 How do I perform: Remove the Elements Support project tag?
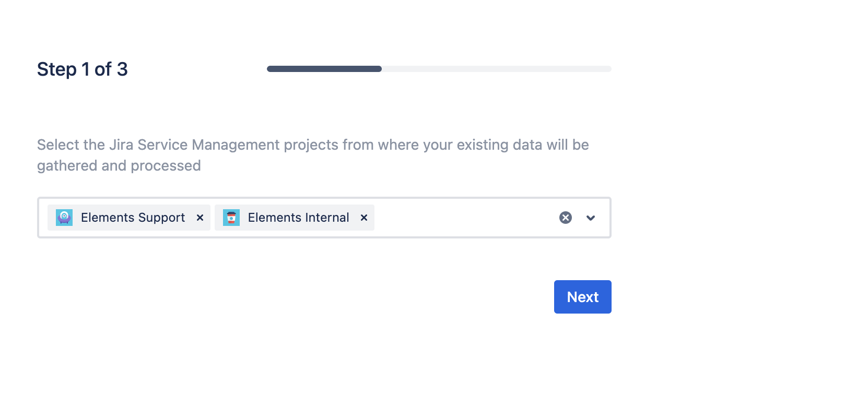pyautogui.click(x=200, y=218)
